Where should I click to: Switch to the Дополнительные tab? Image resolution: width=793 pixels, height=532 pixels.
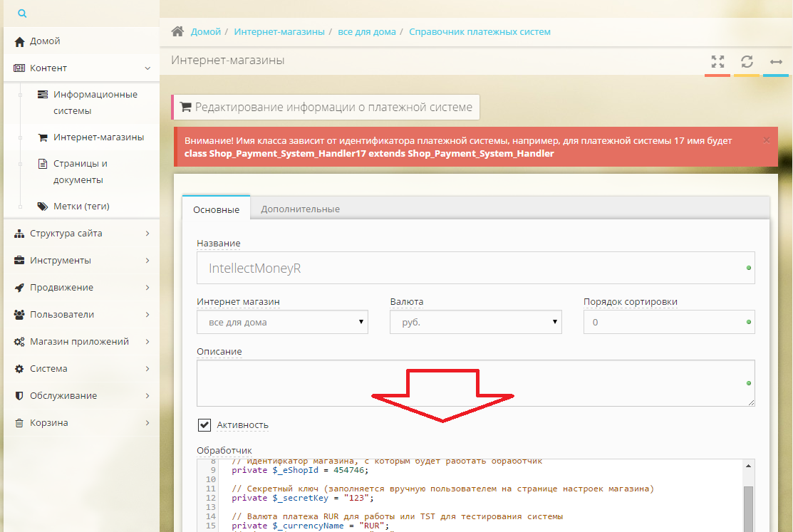click(300, 209)
